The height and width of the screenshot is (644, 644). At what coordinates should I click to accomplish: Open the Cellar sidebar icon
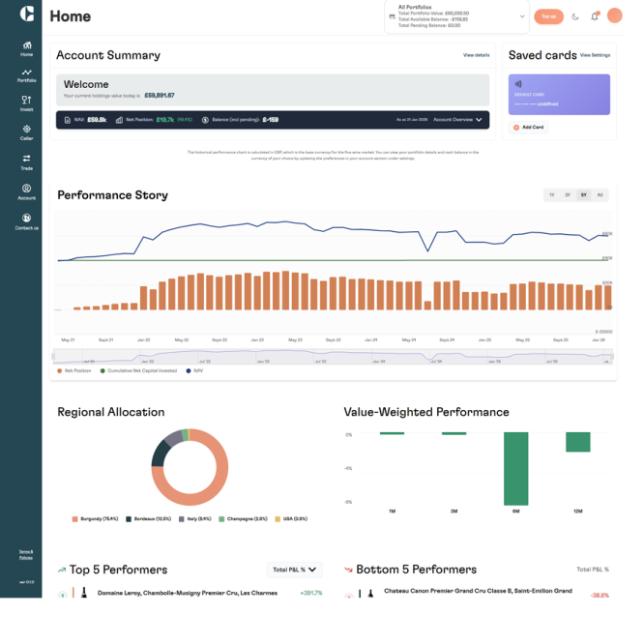pos(26,132)
